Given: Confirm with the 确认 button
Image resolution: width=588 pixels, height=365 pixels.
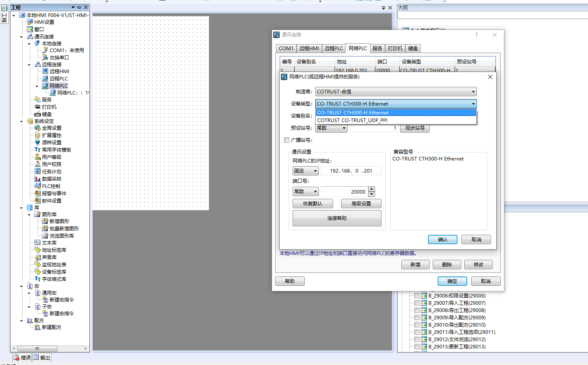Looking at the screenshot, I should (x=443, y=240).
